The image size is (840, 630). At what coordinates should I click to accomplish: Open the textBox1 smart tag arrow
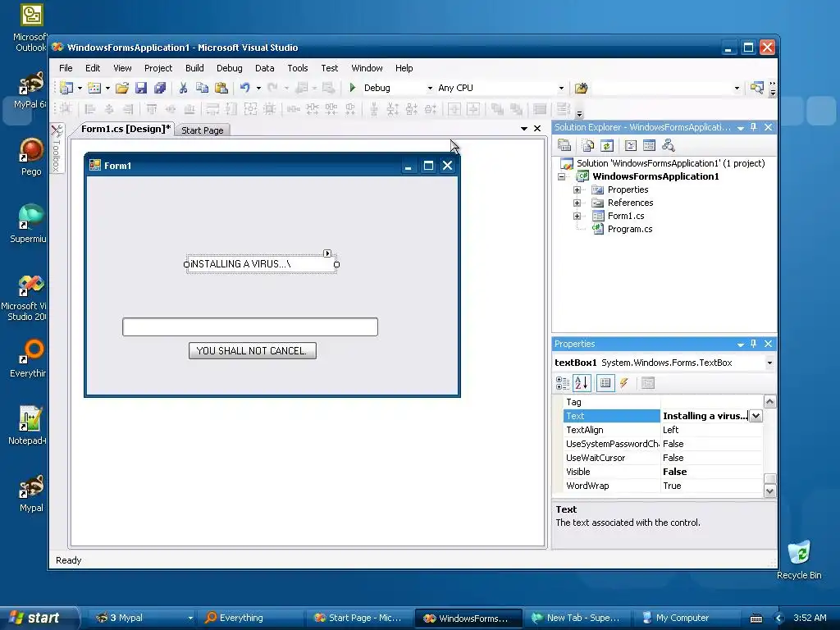coord(327,253)
